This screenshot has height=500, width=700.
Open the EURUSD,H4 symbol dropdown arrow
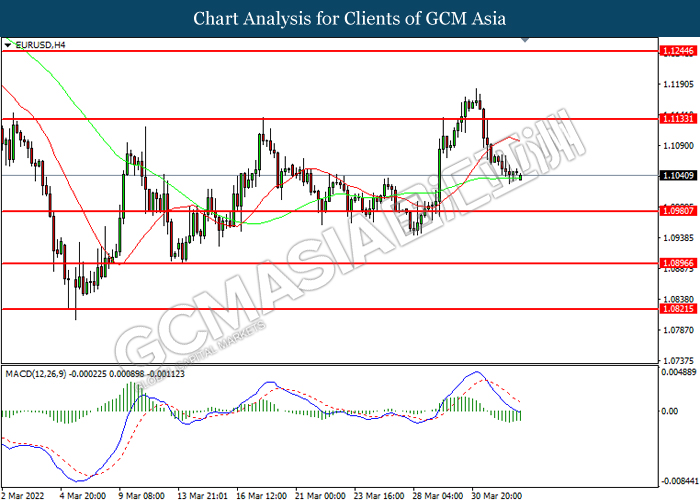8,45
